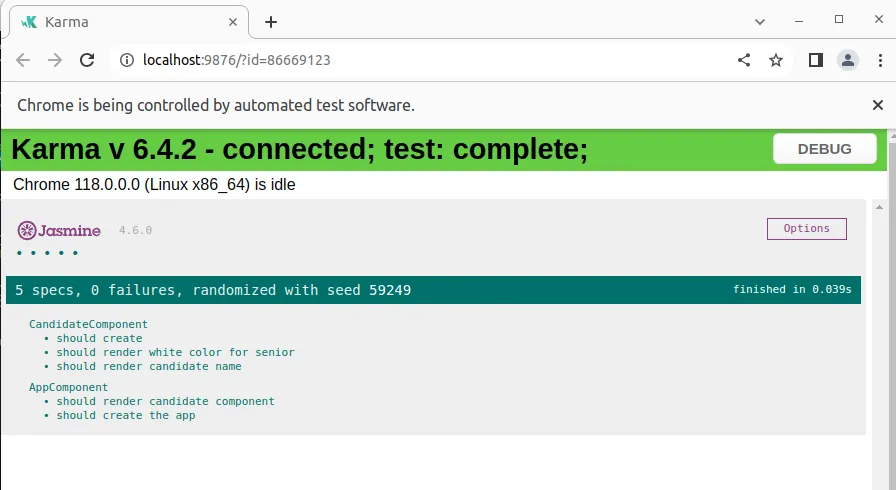Open the Chrome profile menu

(x=848, y=60)
